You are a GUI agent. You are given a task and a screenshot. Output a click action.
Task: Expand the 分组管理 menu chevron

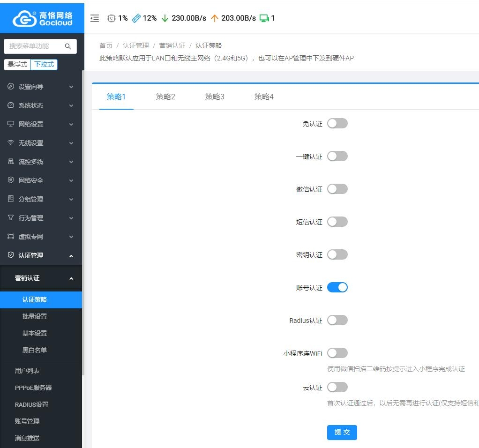(71, 200)
